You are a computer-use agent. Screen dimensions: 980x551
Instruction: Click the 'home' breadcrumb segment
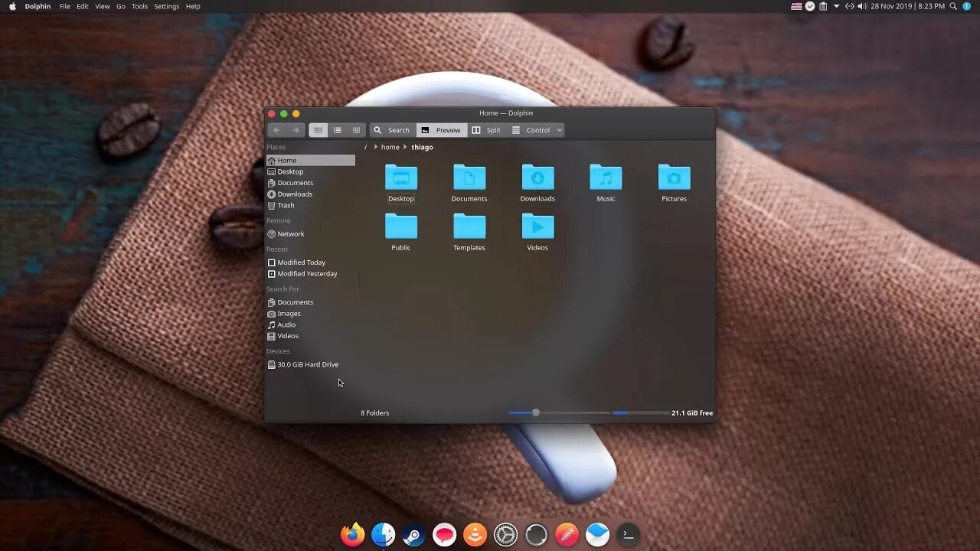tap(390, 147)
